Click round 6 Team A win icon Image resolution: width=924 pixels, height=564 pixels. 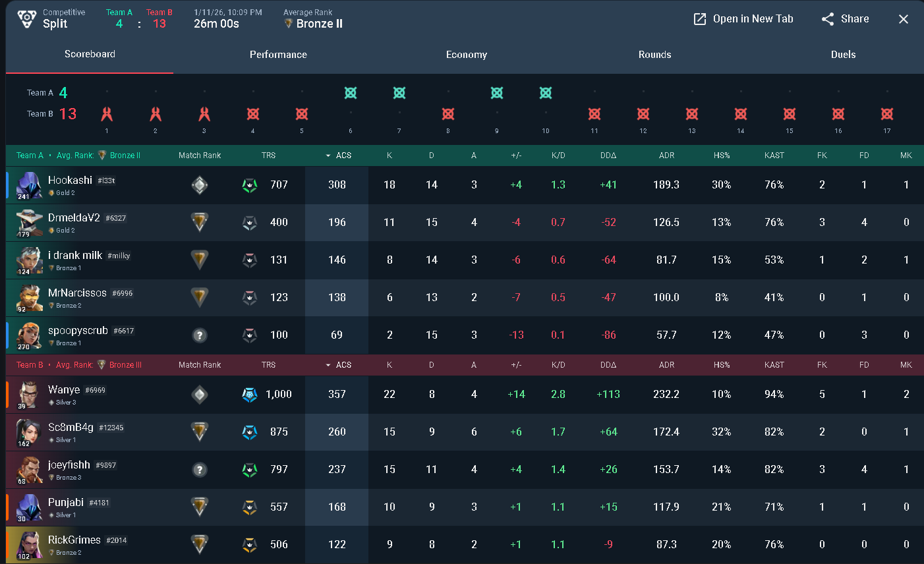[351, 93]
